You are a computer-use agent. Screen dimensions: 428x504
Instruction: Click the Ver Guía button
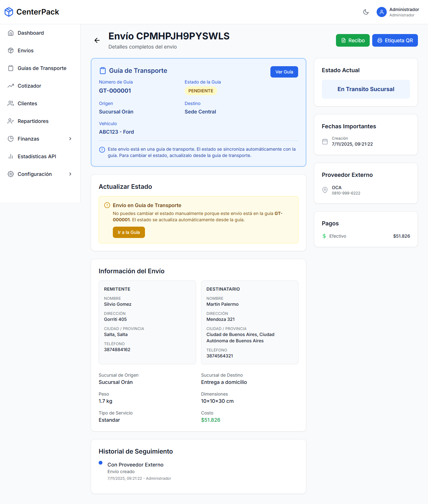284,72
